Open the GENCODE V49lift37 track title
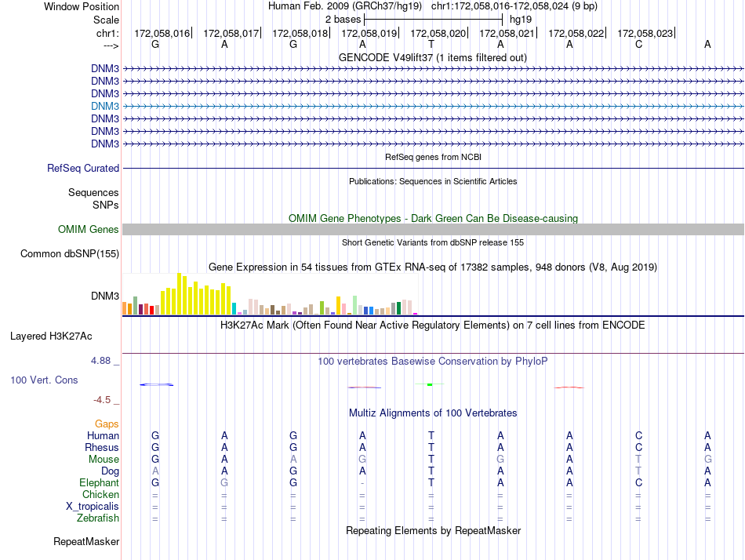Screen dimensions: 745x560 click(x=432, y=57)
